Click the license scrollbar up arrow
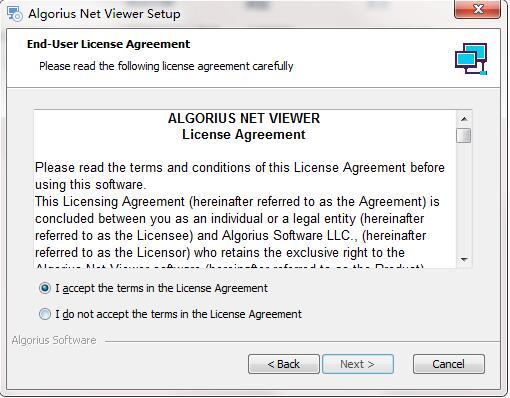The width and height of the screenshot is (510, 398). (464, 119)
